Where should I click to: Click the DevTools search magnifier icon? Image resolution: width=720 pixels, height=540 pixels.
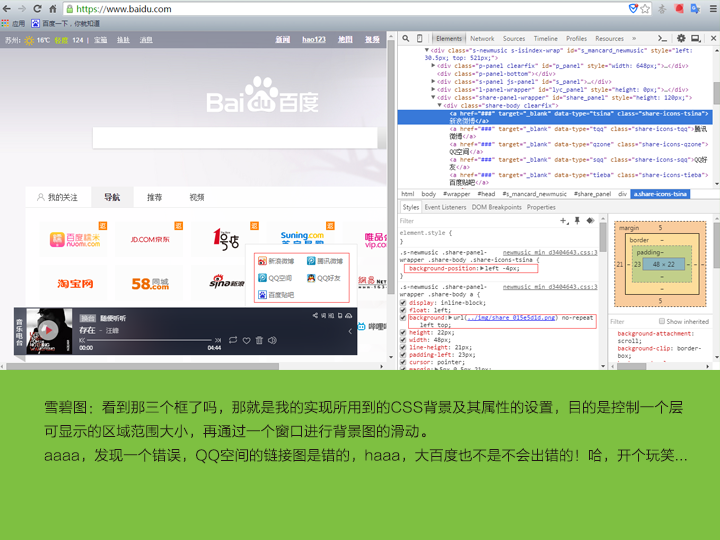pyautogui.click(x=406, y=39)
